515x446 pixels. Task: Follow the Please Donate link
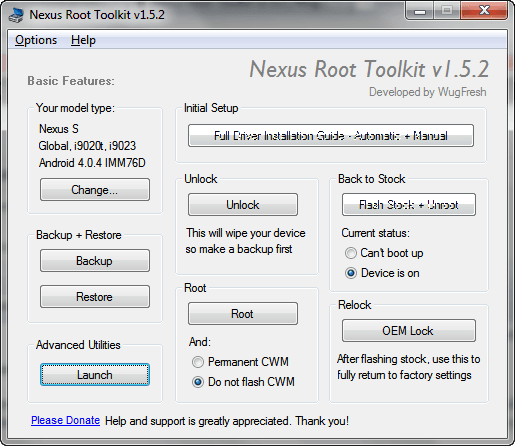pos(65,420)
